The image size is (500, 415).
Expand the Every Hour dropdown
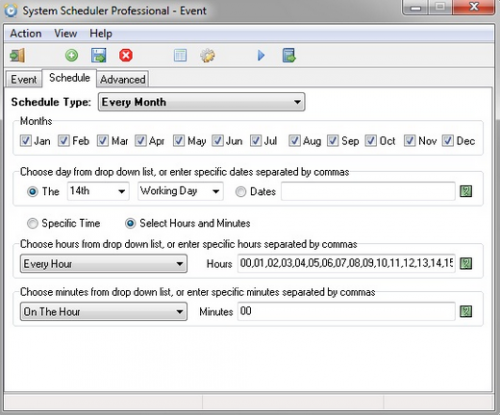coord(104,264)
